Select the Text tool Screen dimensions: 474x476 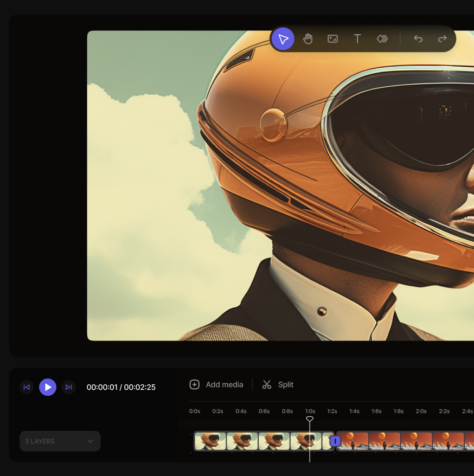coord(357,38)
